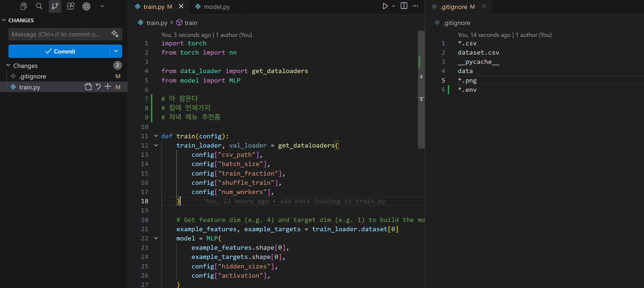Screen dimensions: 644x288
Task: Open the Extensions view icon
Action: [70, 6]
